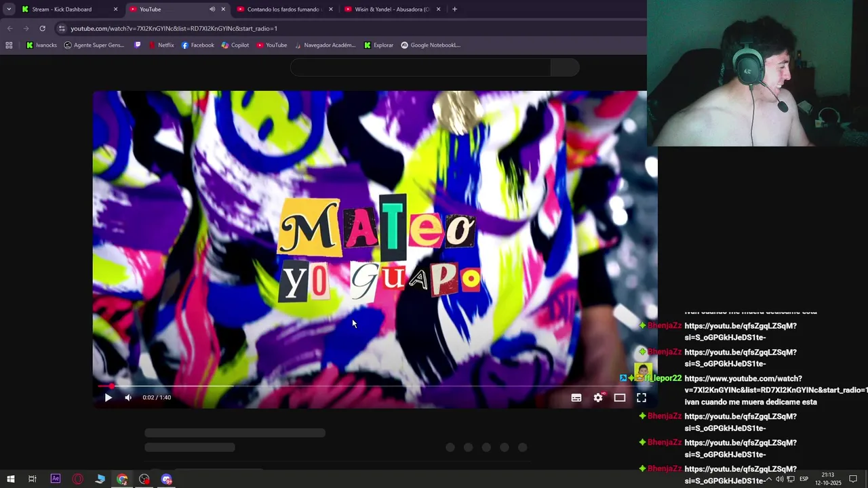Open the blue app next to Opera on taskbar
The height and width of the screenshot is (488, 868).
[100, 479]
